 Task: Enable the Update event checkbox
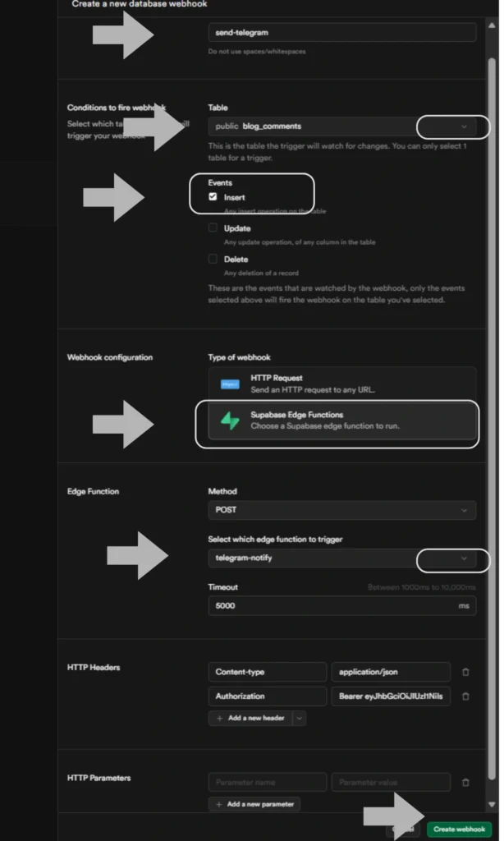click(213, 228)
